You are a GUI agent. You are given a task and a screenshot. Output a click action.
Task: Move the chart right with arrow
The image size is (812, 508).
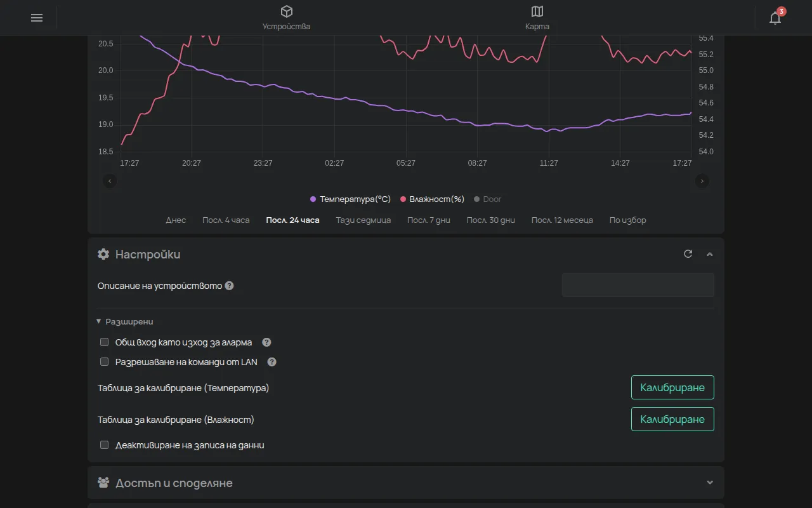[x=702, y=181]
